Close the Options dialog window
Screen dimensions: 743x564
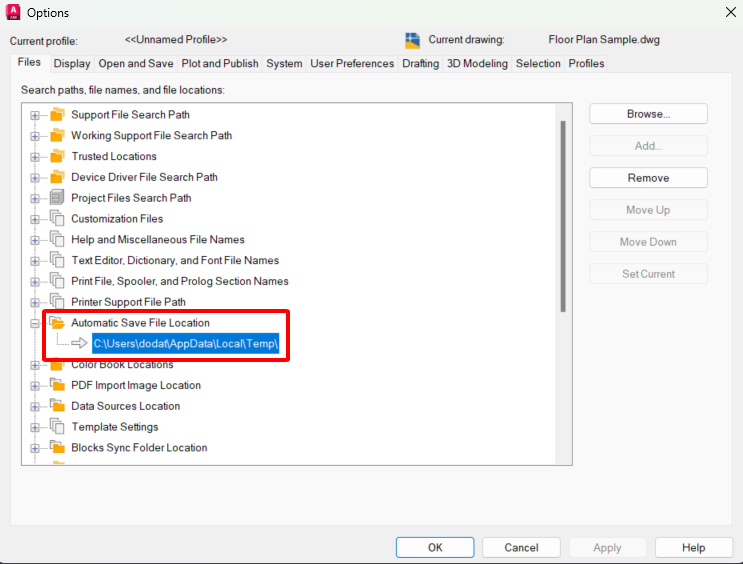click(x=731, y=12)
